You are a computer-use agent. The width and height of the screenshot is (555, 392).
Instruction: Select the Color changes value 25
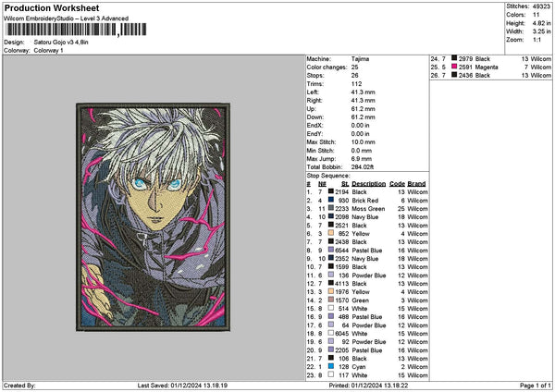point(354,67)
